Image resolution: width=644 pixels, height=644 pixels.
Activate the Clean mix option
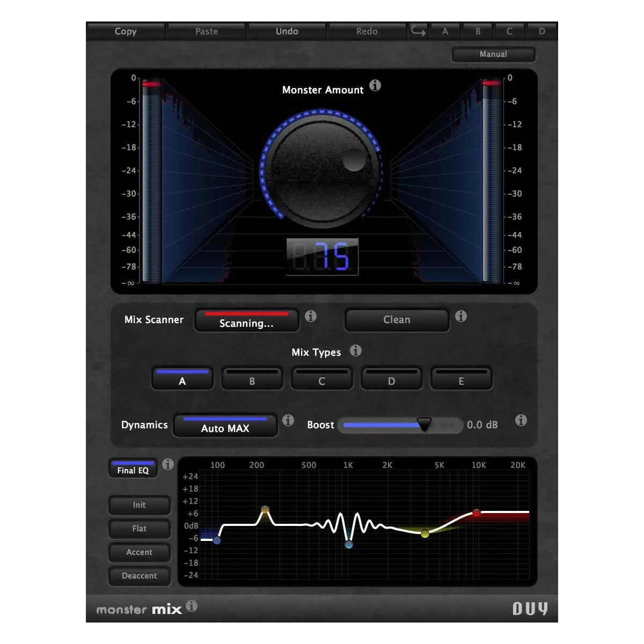pos(397,320)
